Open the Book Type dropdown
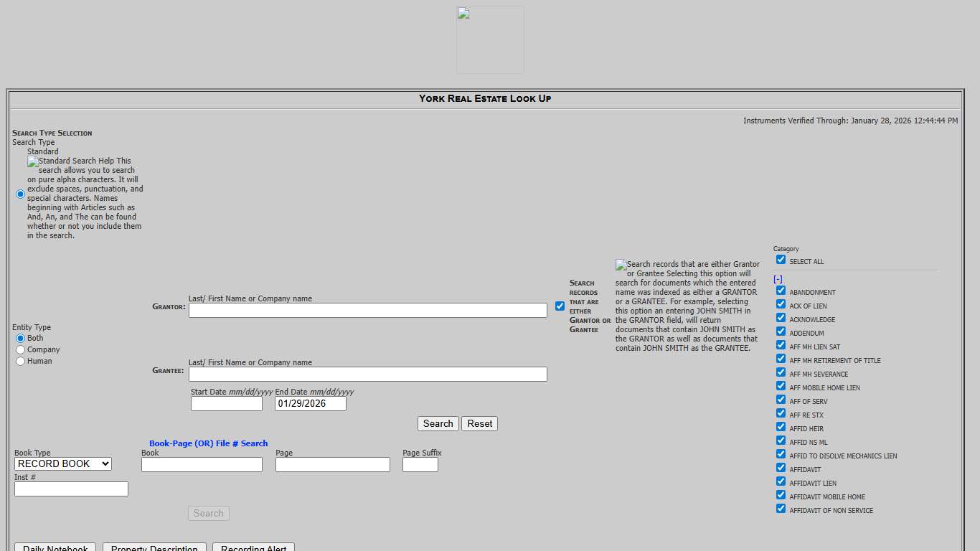 pos(62,463)
